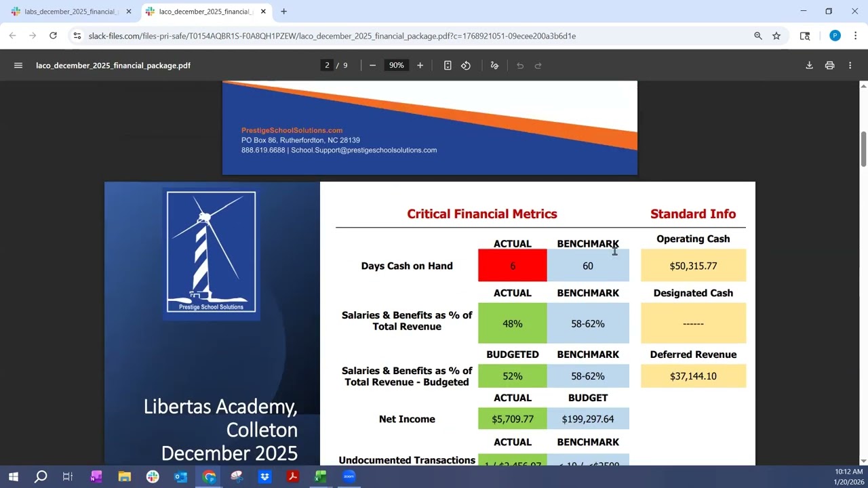Viewport: 868px width, 488px height.
Task: Open Windows taskbar search
Action: pyautogui.click(x=41, y=476)
